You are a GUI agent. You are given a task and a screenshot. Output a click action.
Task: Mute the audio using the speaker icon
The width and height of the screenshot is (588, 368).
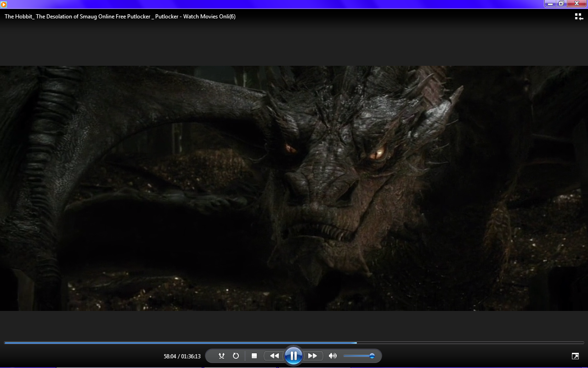point(333,356)
